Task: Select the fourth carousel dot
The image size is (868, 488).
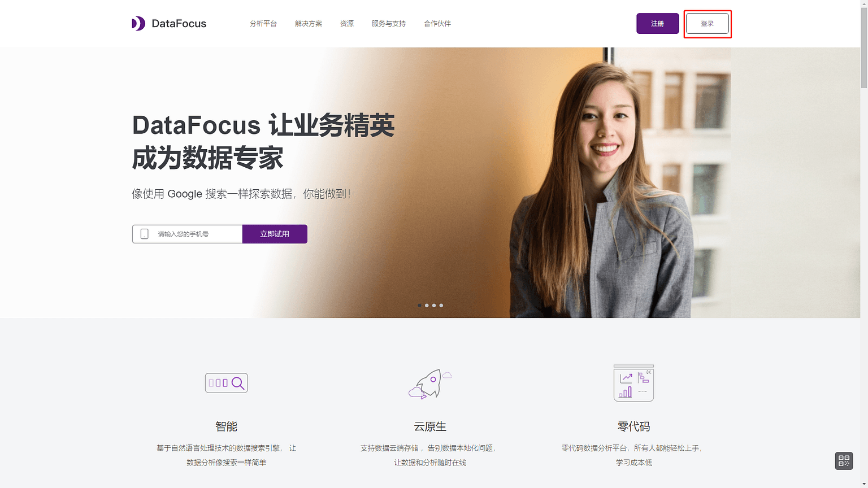Action: [x=441, y=306]
